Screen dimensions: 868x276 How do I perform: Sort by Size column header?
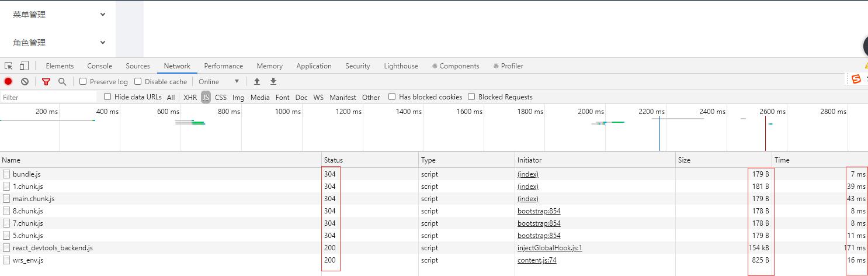pyautogui.click(x=724, y=160)
